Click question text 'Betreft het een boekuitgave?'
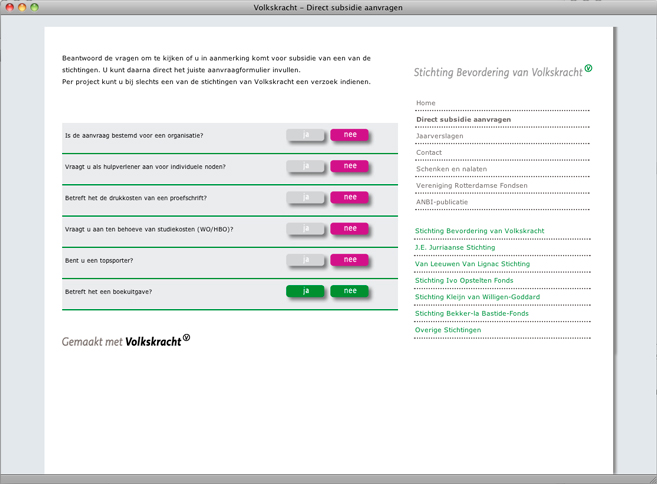The width and height of the screenshot is (657, 484). point(108,292)
